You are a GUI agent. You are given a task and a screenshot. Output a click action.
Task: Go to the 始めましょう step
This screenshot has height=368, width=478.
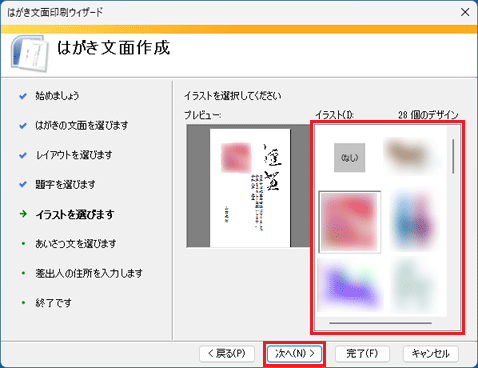(x=57, y=96)
